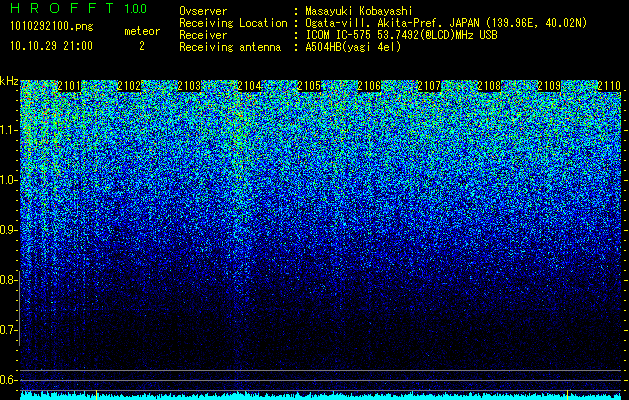Click the Receiving antenna field label
This screenshot has width=629, height=400.
tap(230, 47)
